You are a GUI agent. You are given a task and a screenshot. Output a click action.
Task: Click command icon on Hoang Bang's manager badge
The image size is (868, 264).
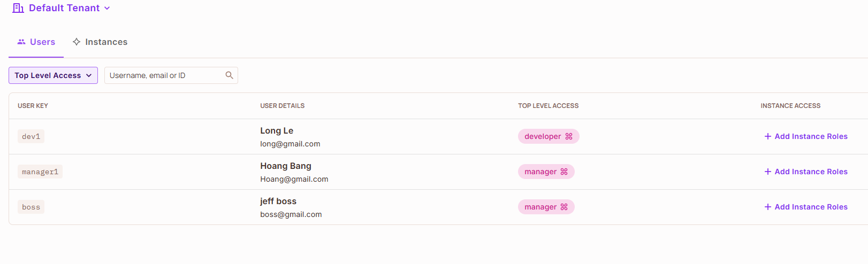tap(564, 172)
